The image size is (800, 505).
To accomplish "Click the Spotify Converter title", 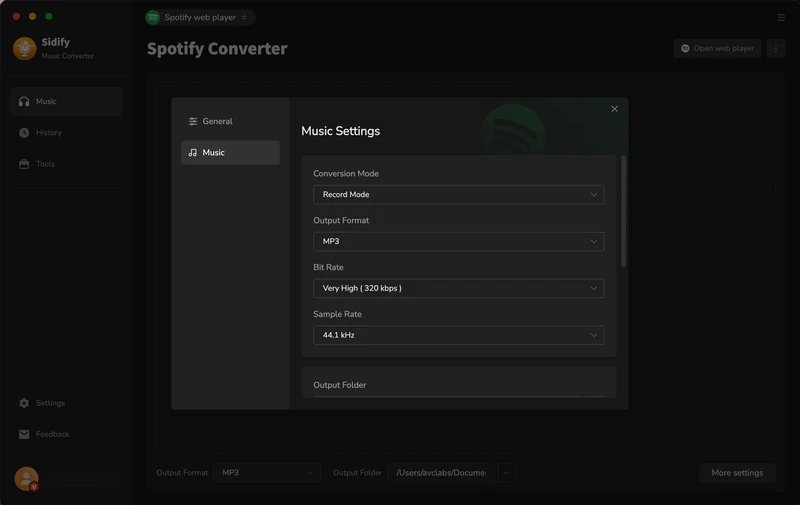I will coord(217,49).
